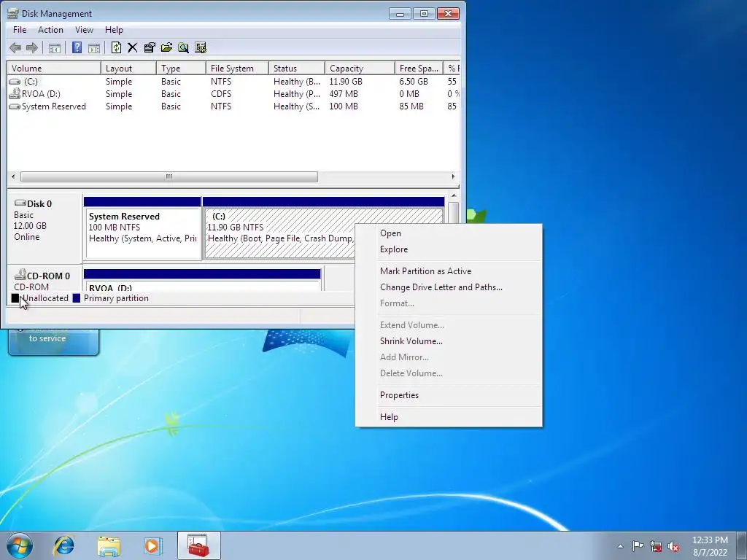Click the Back arrow toolbar icon
747x560 pixels.
point(15,47)
